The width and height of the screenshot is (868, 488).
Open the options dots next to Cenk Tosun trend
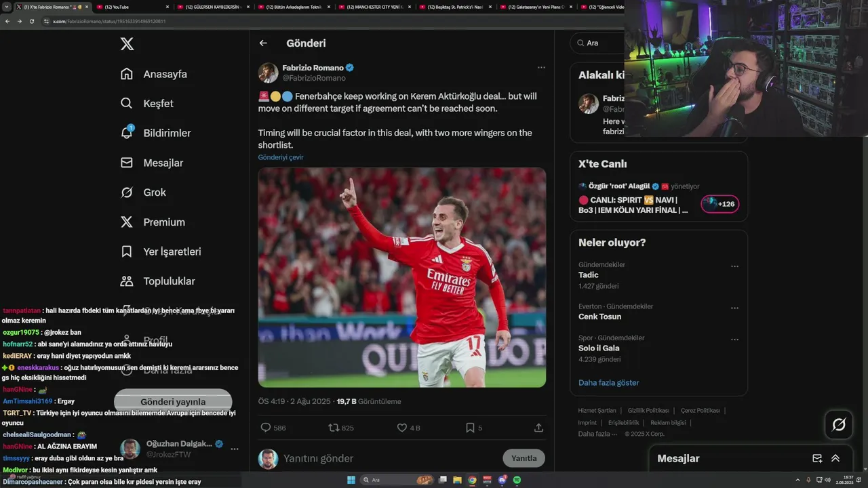(734, 308)
